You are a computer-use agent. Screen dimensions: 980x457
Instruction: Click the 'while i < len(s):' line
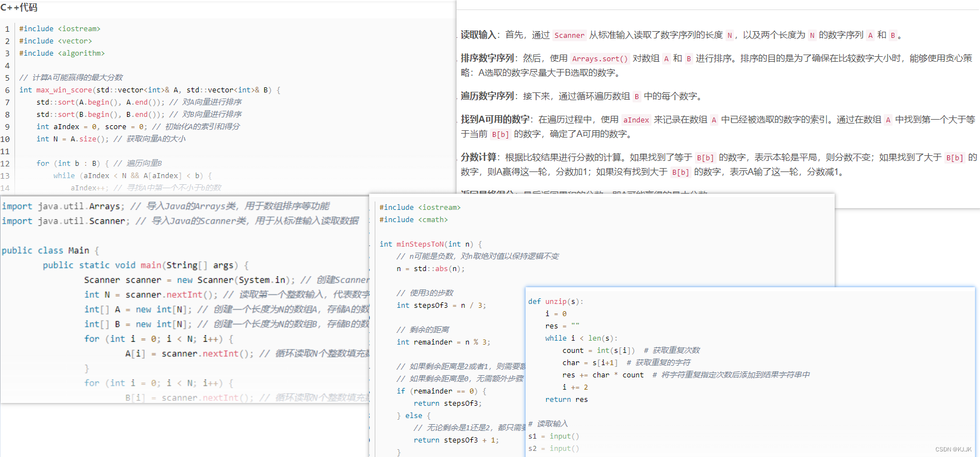581,338
